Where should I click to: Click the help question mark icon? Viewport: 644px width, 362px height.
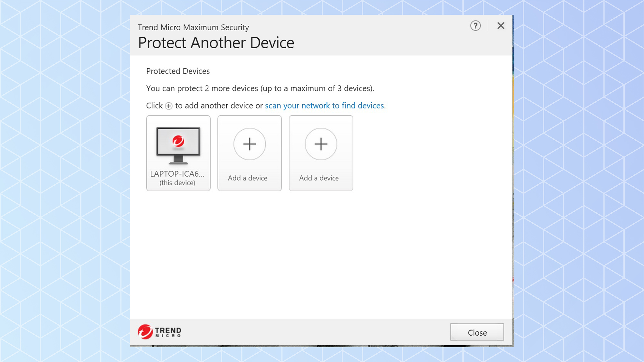click(x=476, y=26)
